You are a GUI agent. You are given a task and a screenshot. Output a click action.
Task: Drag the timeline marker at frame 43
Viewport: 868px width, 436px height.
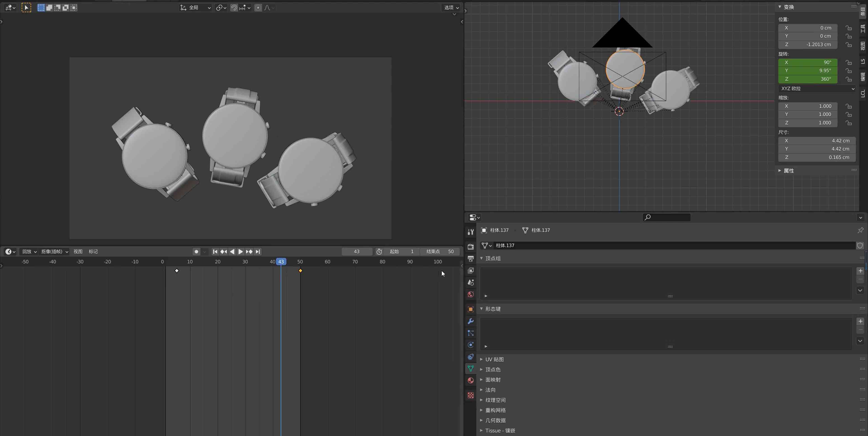click(x=281, y=261)
